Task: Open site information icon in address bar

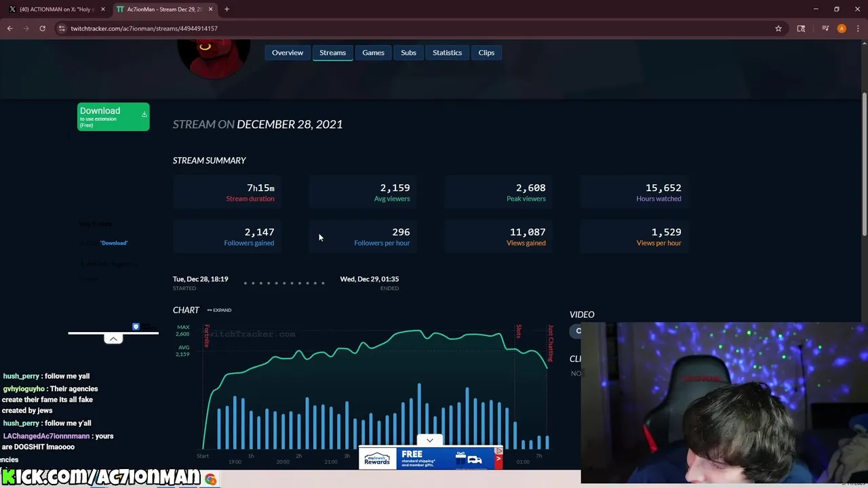Action: 62,28
